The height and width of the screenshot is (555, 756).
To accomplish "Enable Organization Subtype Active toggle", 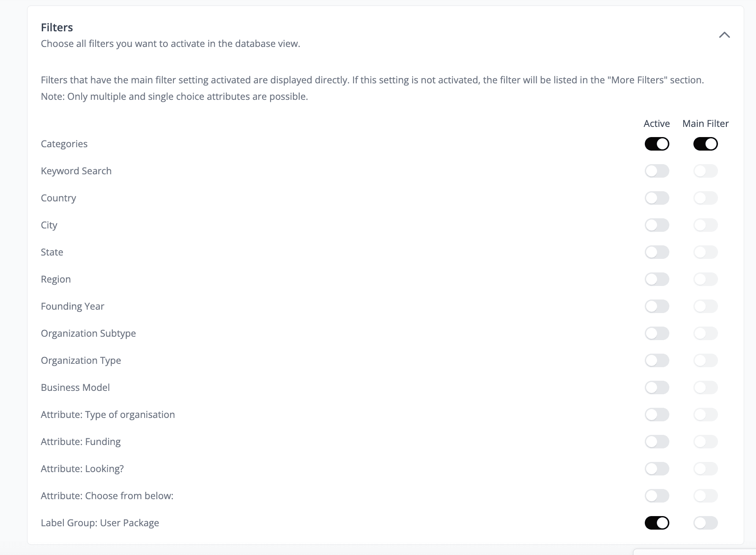I will point(657,333).
